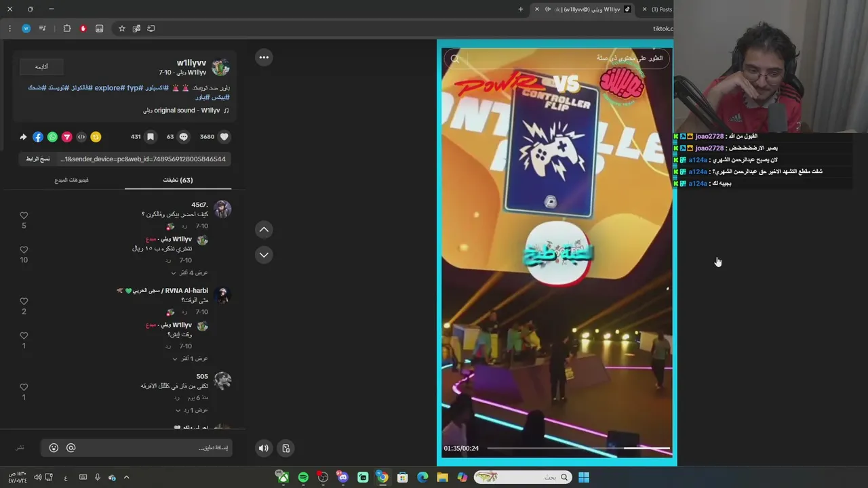This screenshot has width=868, height=488.
Task: Share the video to WhatsApp
Action: [52, 137]
